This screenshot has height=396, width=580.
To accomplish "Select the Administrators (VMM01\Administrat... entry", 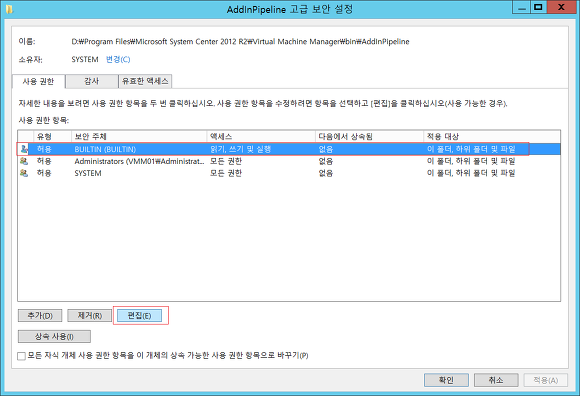I will point(139,161).
